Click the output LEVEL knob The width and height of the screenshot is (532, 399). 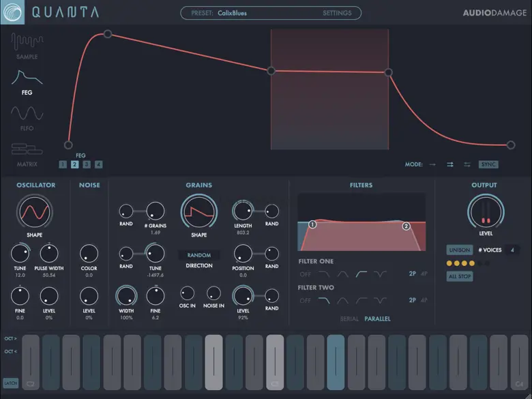click(x=486, y=213)
